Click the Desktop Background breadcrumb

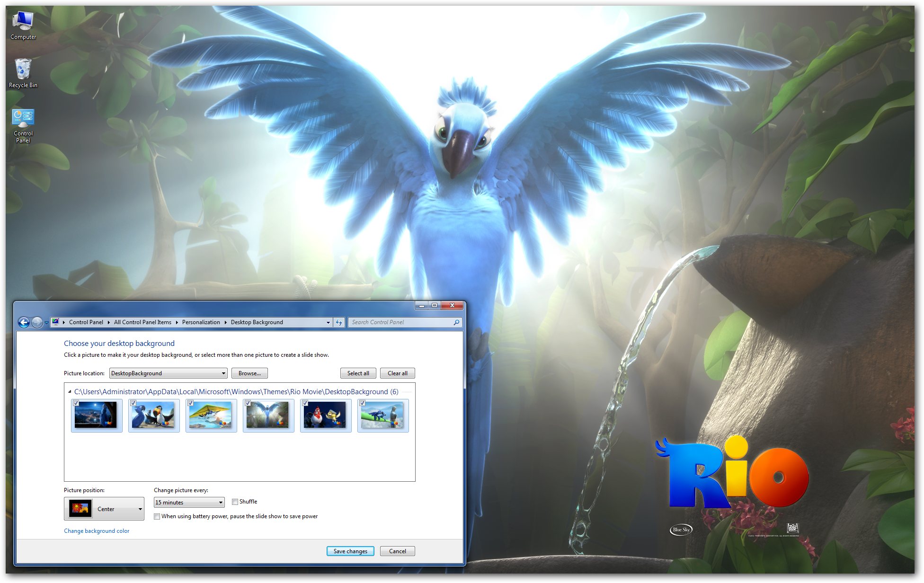[257, 322]
